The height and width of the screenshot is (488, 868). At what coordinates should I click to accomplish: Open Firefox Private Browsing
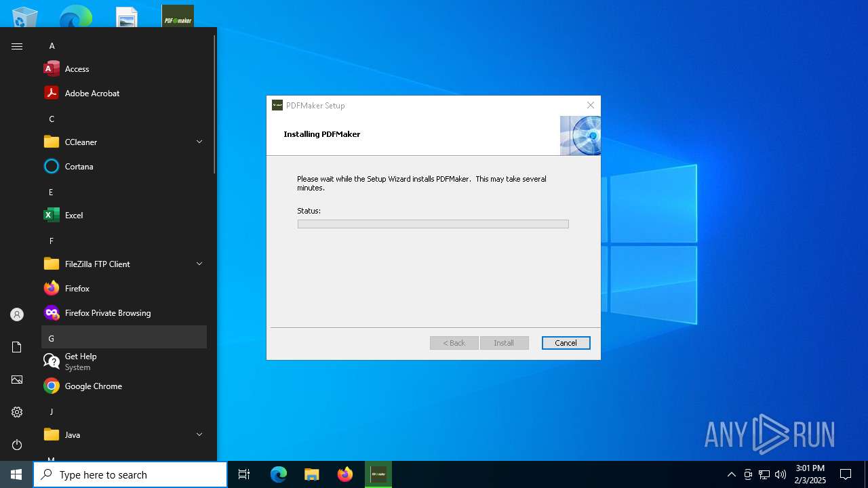124,312
